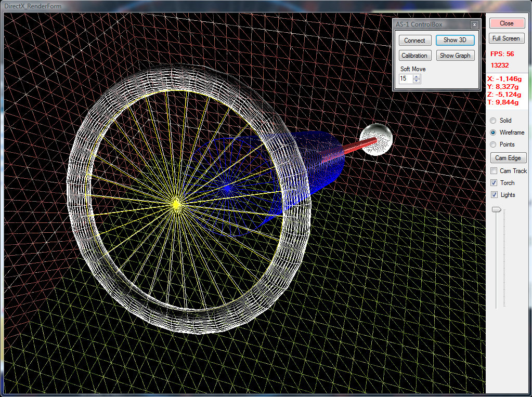Switch to Points render mode

tap(493, 144)
